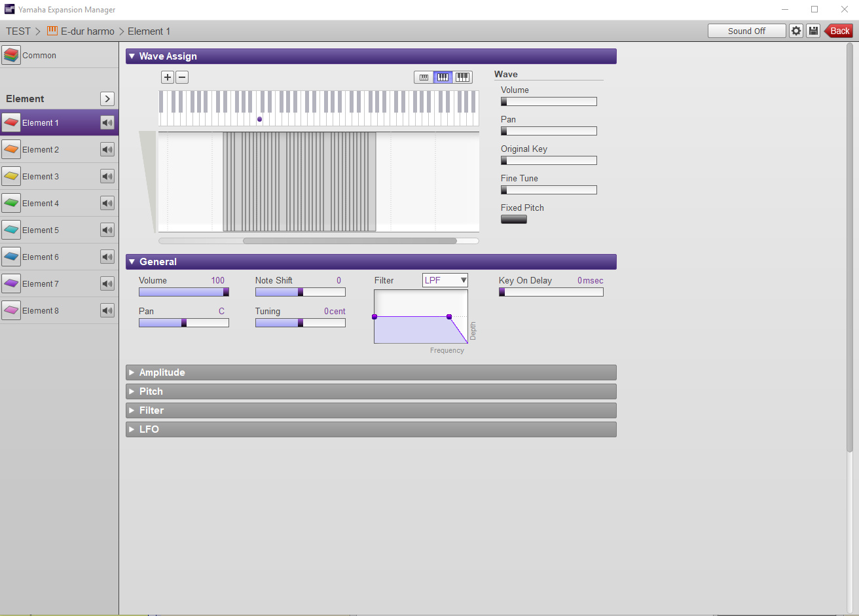Select the largest keyboard view icon
Screen dimensions: 859x616
[462, 77]
